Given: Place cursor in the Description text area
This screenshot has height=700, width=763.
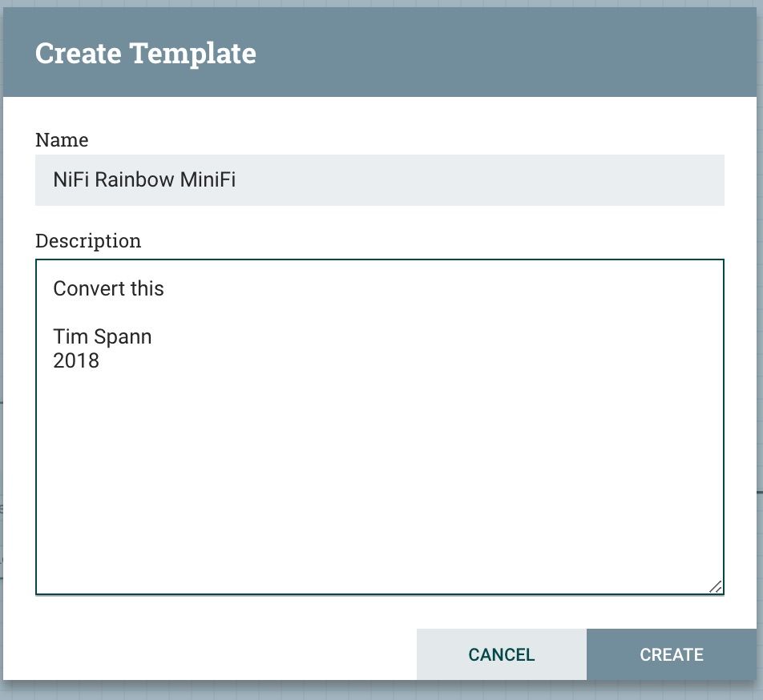Looking at the screenshot, I should (x=377, y=441).
